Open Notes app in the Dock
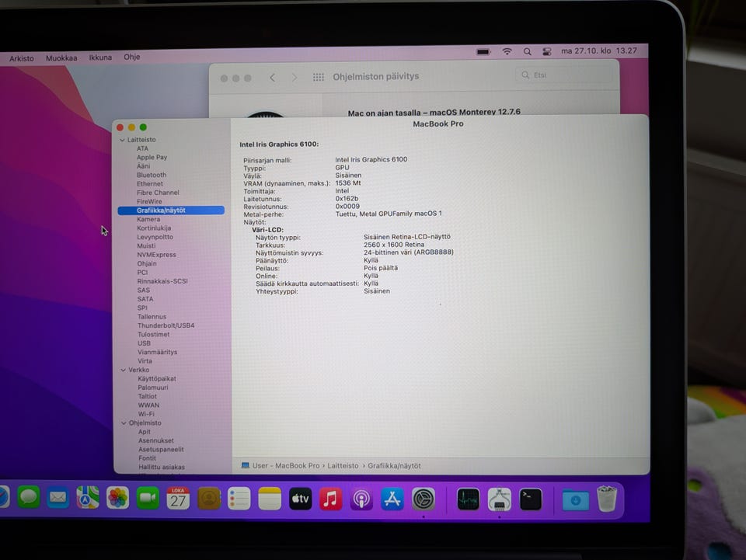The width and height of the screenshot is (746, 560). coord(270,499)
